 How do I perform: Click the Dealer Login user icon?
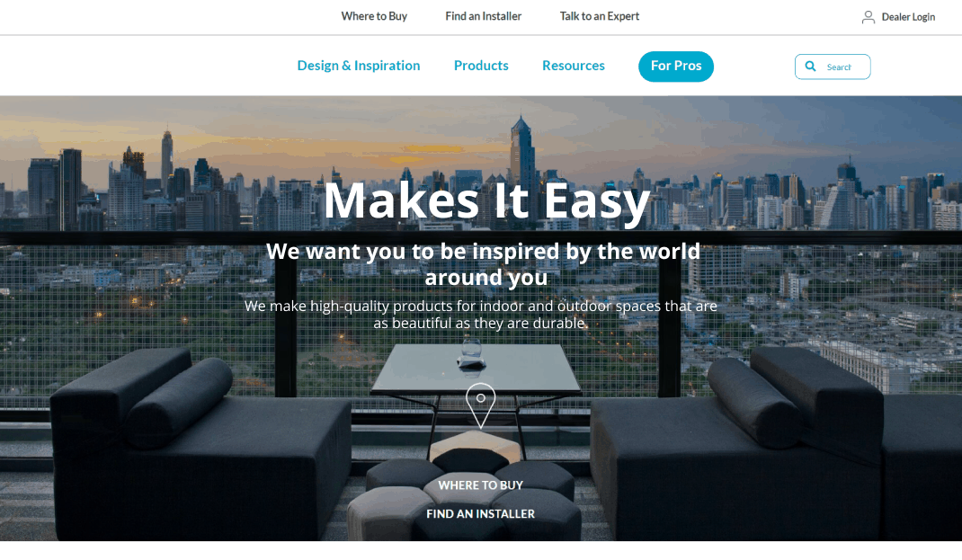click(x=868, y=17)
